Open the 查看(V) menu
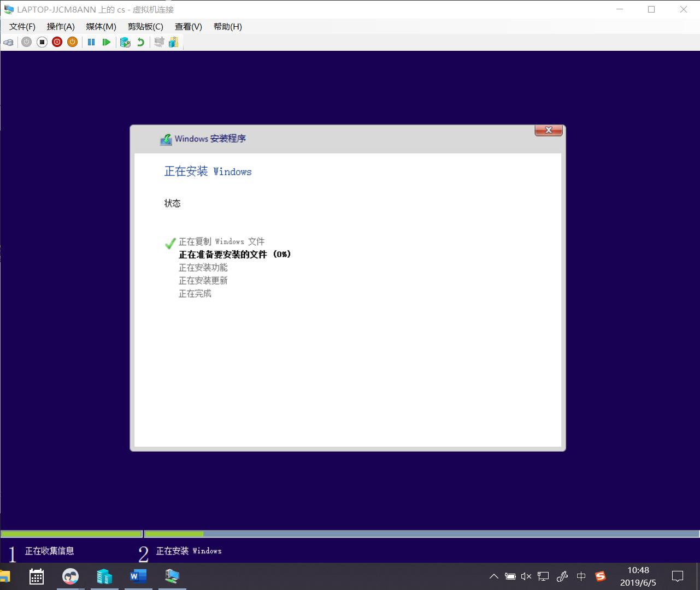This screenshot has height=590, width=700. [189, 27]
